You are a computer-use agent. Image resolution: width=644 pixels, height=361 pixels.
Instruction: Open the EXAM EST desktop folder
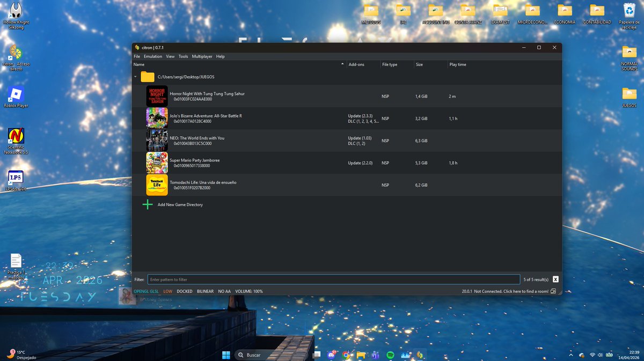click(x=500, y=14)
